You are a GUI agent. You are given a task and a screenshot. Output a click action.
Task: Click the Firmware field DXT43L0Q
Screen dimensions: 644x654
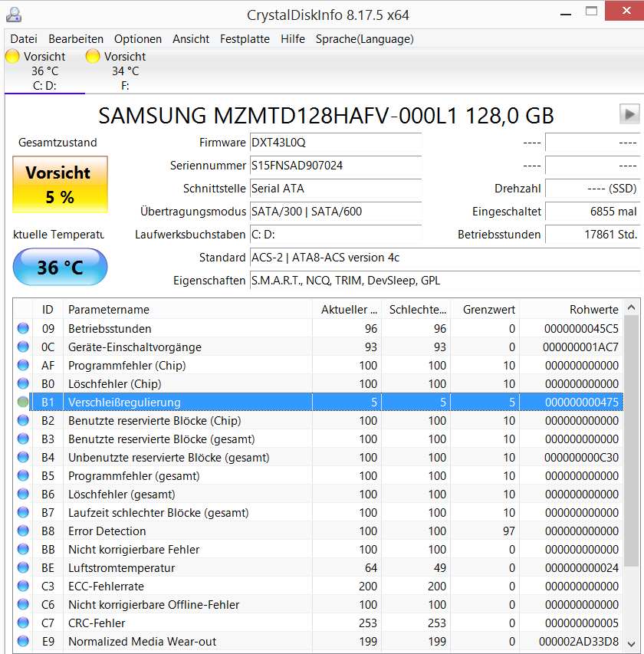[x=336, y=143]
